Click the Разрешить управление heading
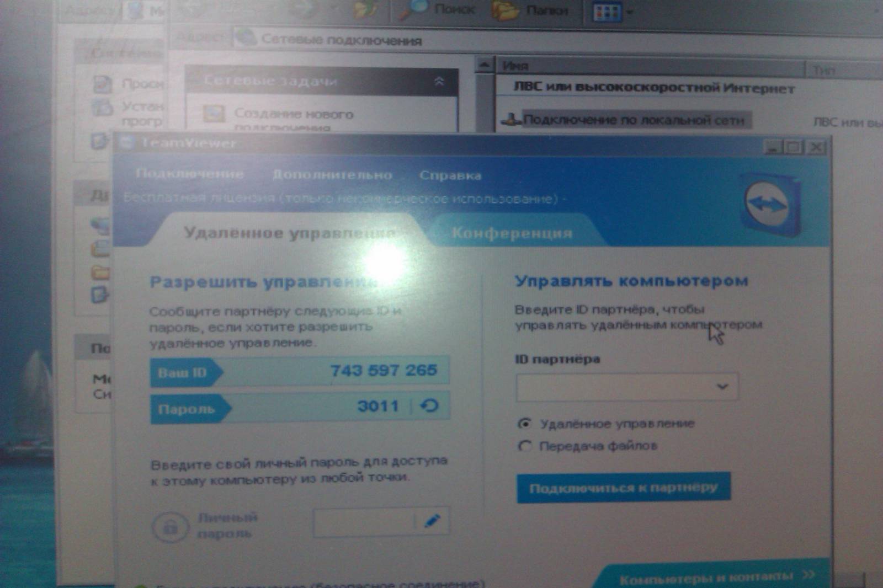The width and height of the screenshot is (883, 588). 263,282
